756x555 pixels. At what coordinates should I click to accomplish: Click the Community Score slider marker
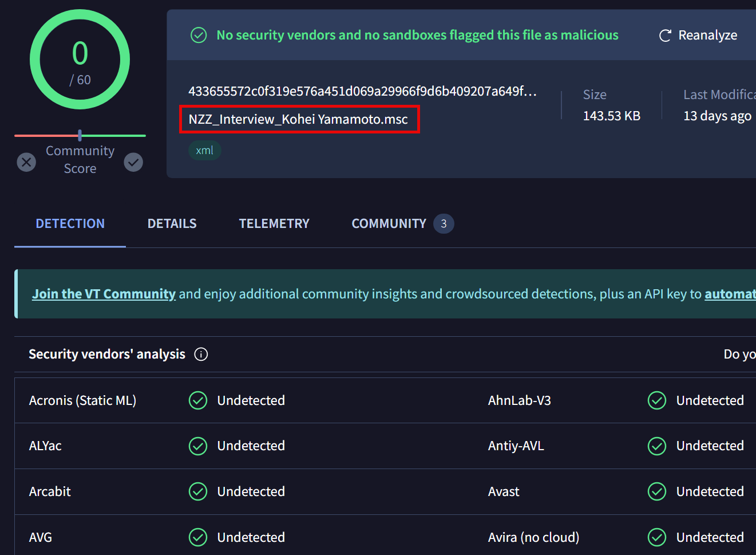click(80, 136)
